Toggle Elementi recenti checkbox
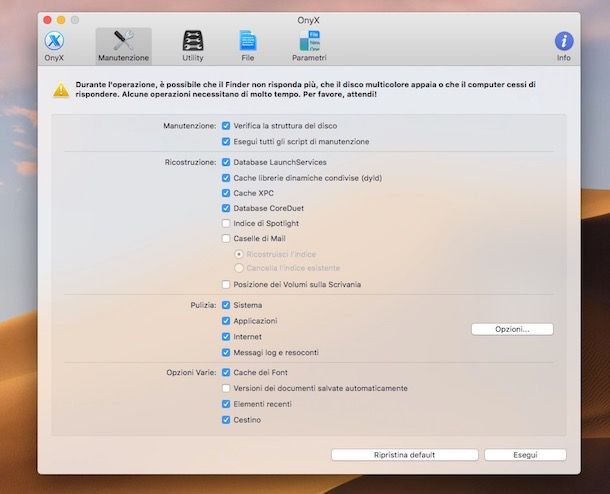This screenshot has height=494, width=610. pos(226,404)
